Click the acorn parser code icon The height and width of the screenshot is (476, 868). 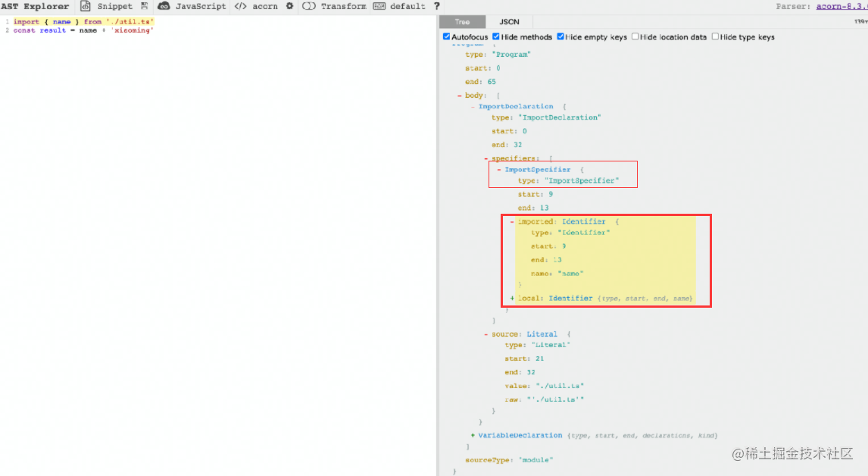coord(240,6)
